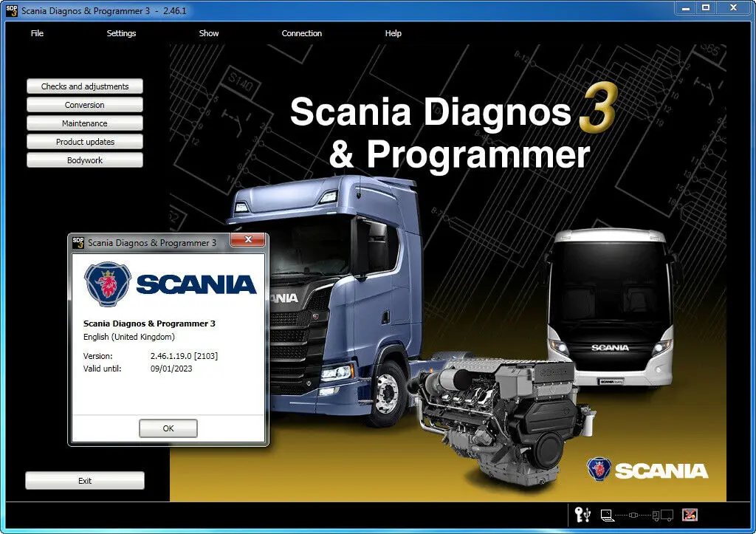Click the red crossed-out status icon
The height and width of the screenshot is (534, 756).
click(x=690, y=515)
